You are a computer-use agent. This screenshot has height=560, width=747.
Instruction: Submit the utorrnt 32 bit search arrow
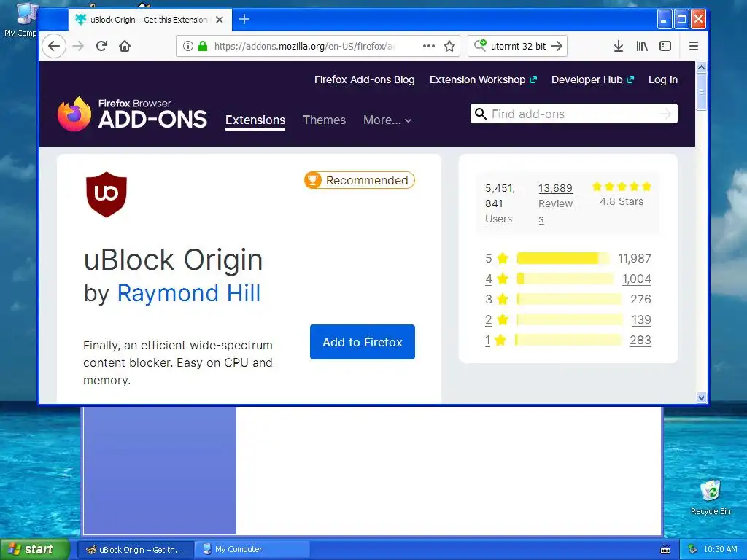(557, 46)
